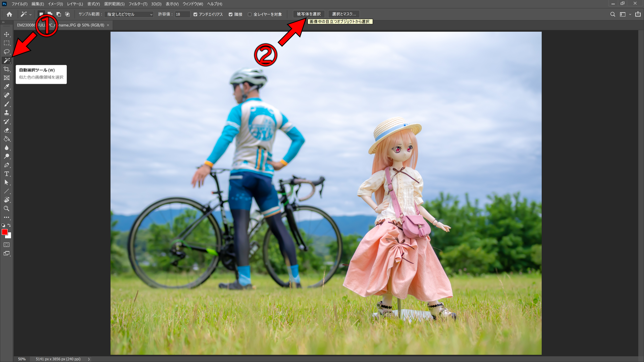
Task: Enable 全レイヤーを対象 sampling
Action: [250, 14]
